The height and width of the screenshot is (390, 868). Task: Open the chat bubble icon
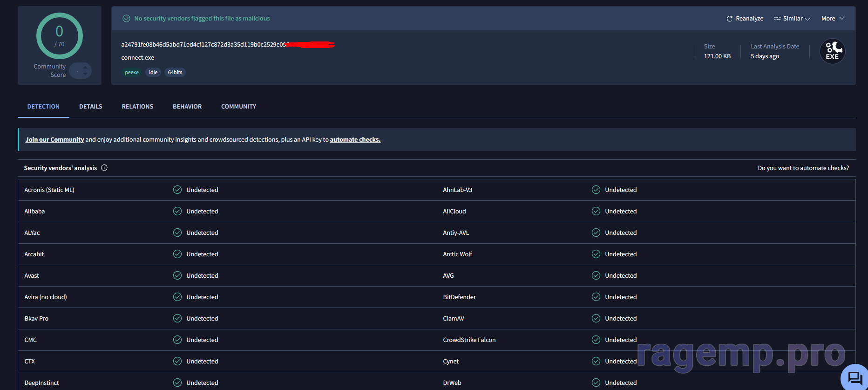tap(854, 377)
